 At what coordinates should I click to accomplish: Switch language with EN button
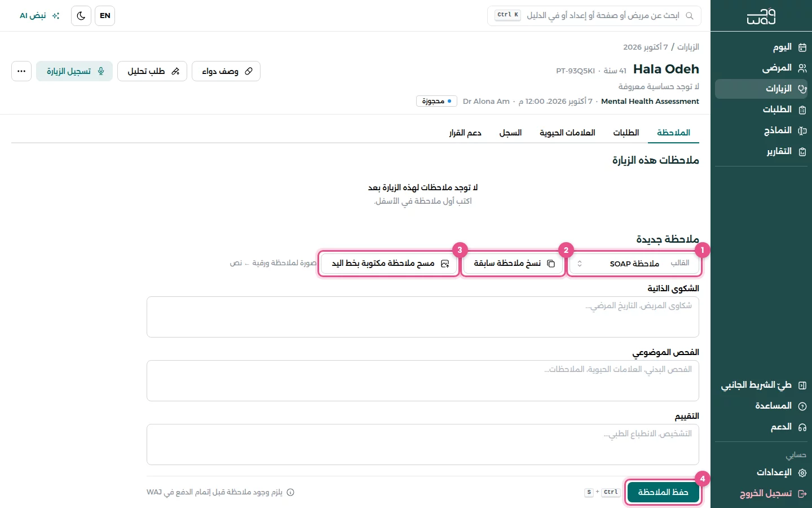pos(105,16)
